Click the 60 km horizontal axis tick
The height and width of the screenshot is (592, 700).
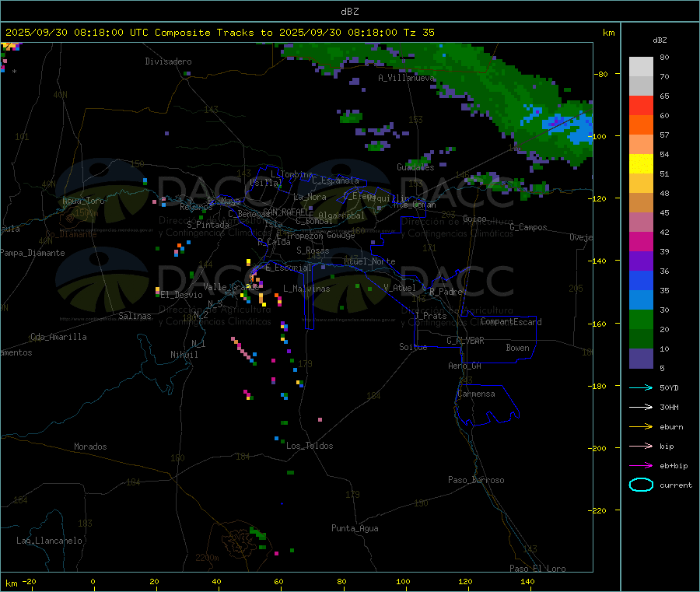click(x=279, y=582)
